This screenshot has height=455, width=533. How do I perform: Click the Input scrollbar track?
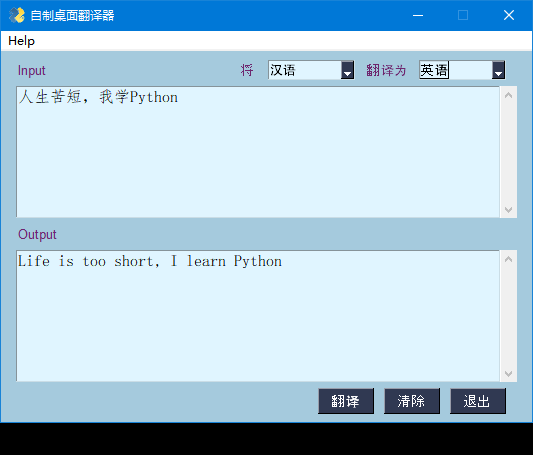click(509, 152)
